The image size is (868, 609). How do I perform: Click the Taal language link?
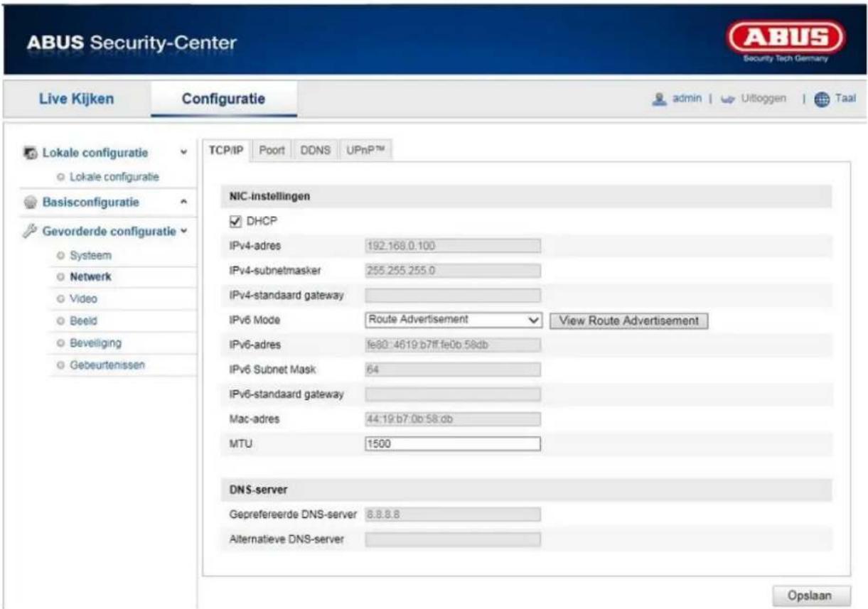[x=845, y=99]
